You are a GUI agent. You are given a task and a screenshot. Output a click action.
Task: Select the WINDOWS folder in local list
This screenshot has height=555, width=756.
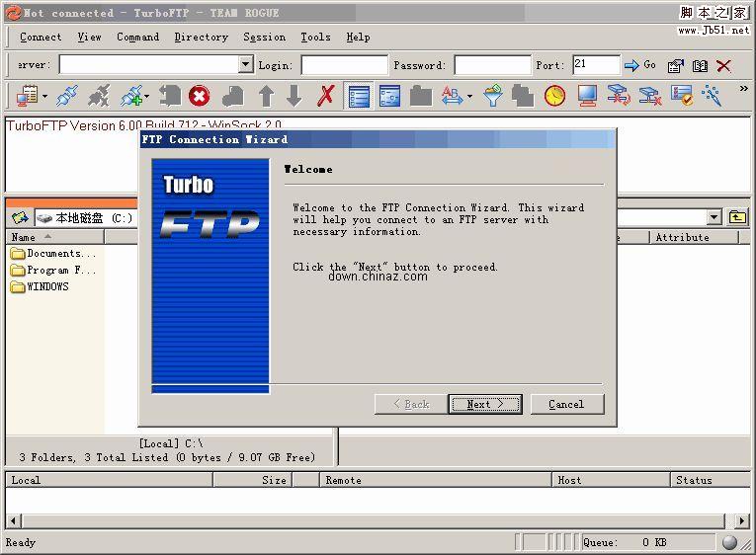point(47,286)
